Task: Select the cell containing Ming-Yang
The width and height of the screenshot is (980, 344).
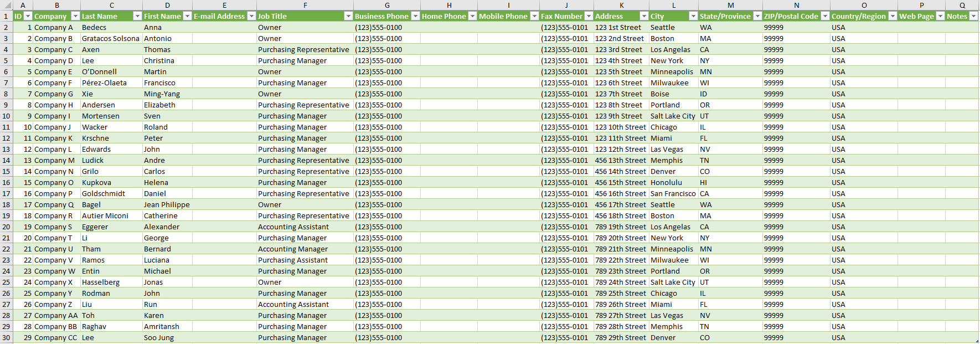Action: tap(167, 94)
